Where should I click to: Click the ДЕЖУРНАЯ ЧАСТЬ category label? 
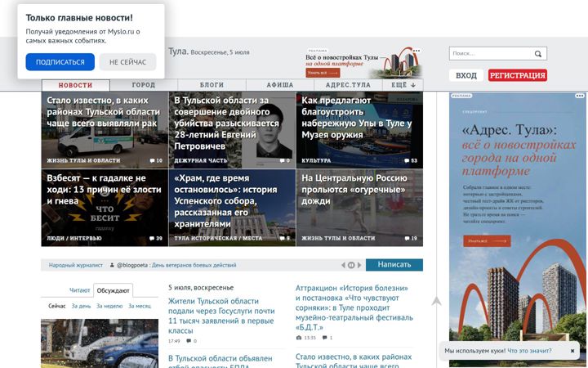(x=201, y=160)
